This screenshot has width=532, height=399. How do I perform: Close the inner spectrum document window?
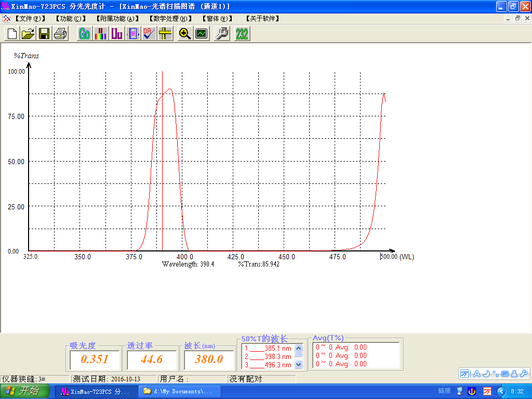(527, 19)
